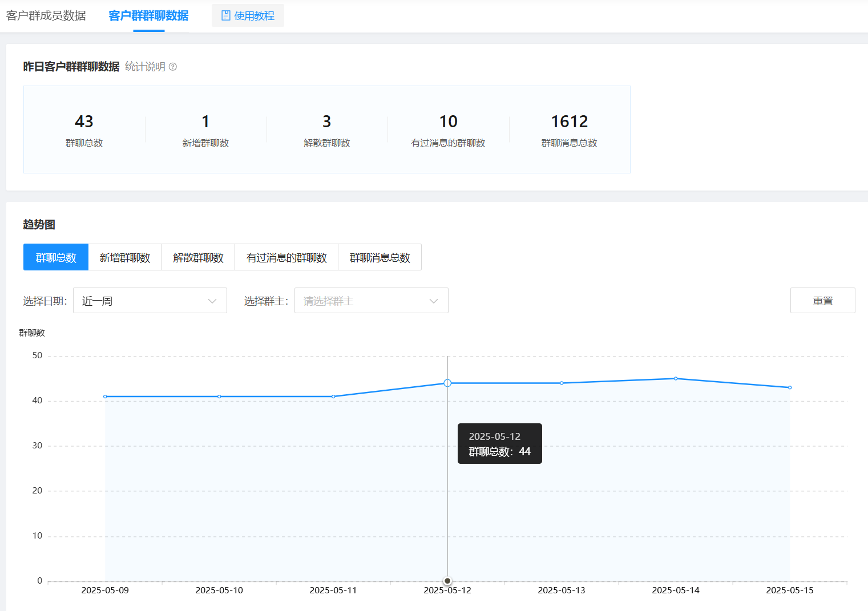Viewport: 868px width, 611px height.
Task: Click the 43 群聊总数 statistic
Action: pos(84,130)
